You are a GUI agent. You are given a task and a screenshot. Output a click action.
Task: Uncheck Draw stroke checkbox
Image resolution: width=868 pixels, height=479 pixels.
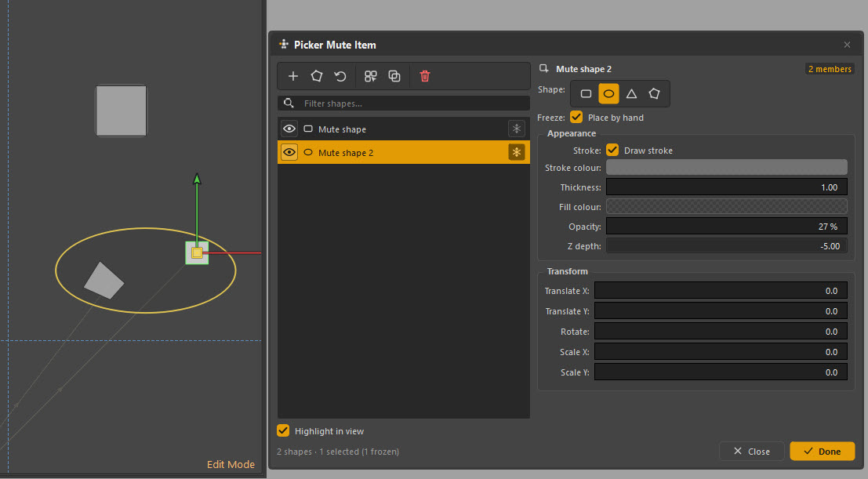click(x=612, y=150)
